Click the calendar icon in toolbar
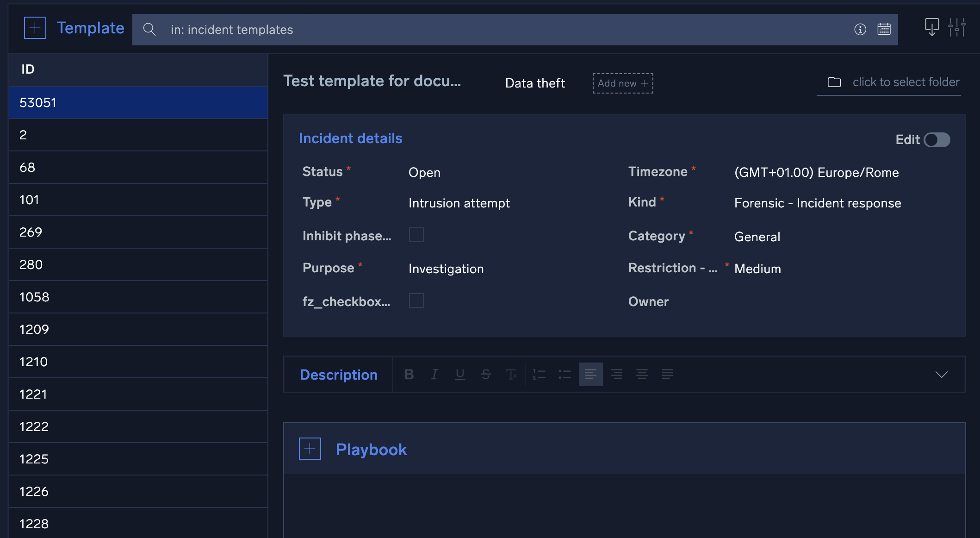This screenshot has width=980, height=538. [x=883, y=29]
